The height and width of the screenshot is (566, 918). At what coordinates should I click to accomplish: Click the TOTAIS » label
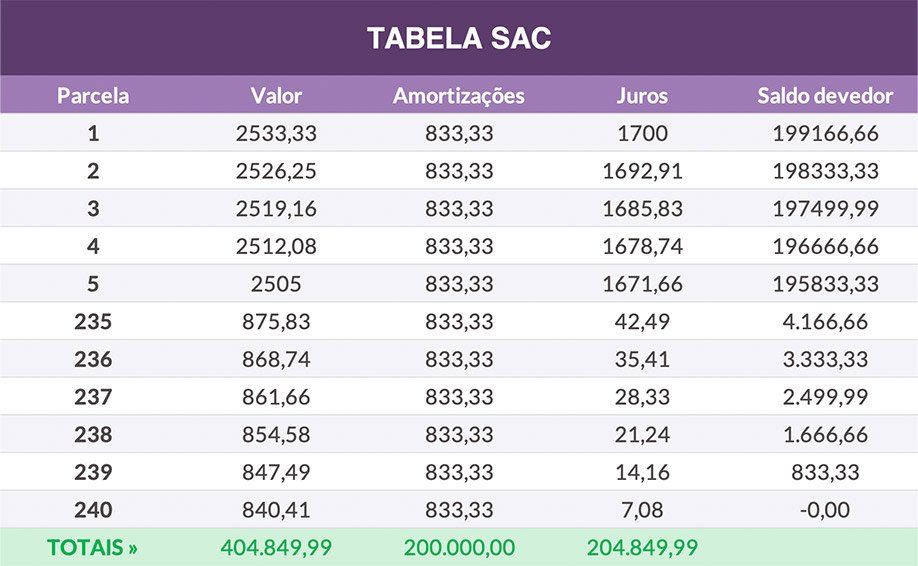coord(93,548)
